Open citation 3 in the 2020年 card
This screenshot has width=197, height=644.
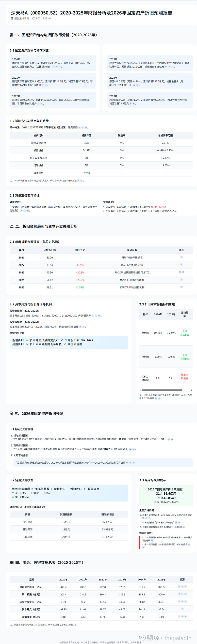60,67
